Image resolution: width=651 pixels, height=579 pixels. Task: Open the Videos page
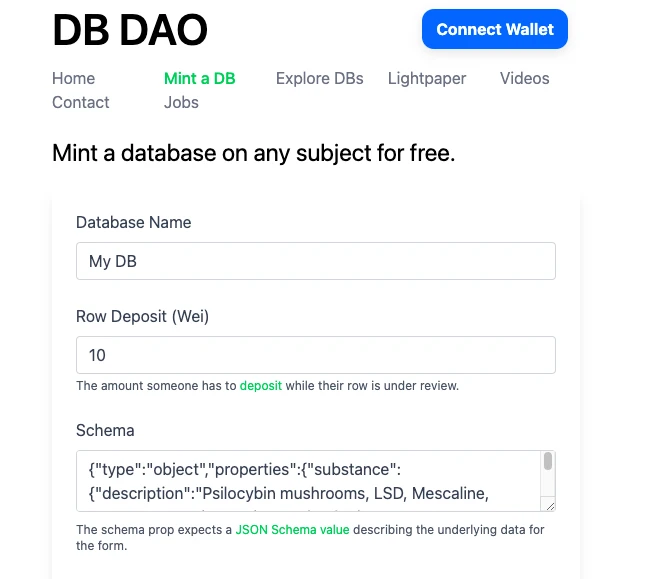tap(524, 78)
